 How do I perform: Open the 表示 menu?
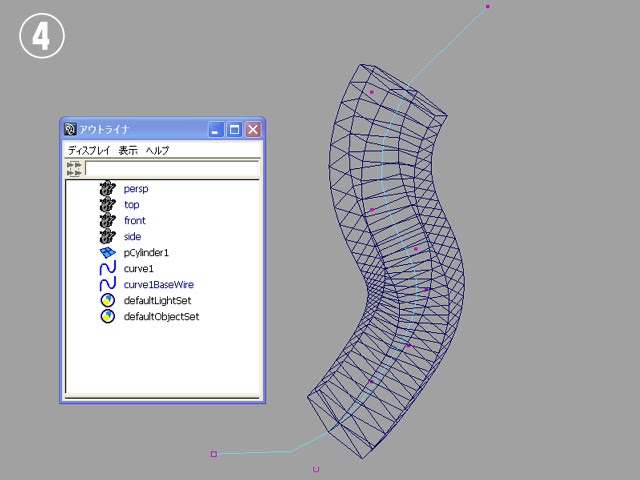[x=128, y=151]
